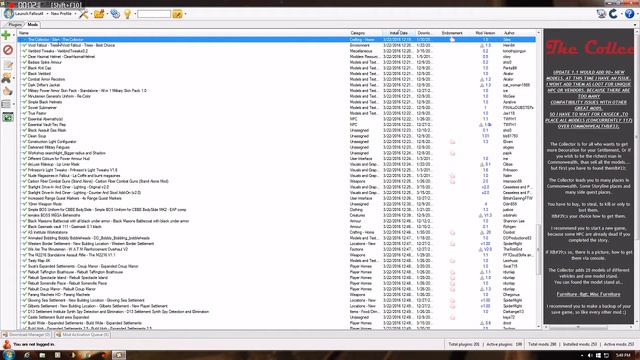Open the dropdown arrow next to light bulb

pyautogui.click(x=135, y=14)
